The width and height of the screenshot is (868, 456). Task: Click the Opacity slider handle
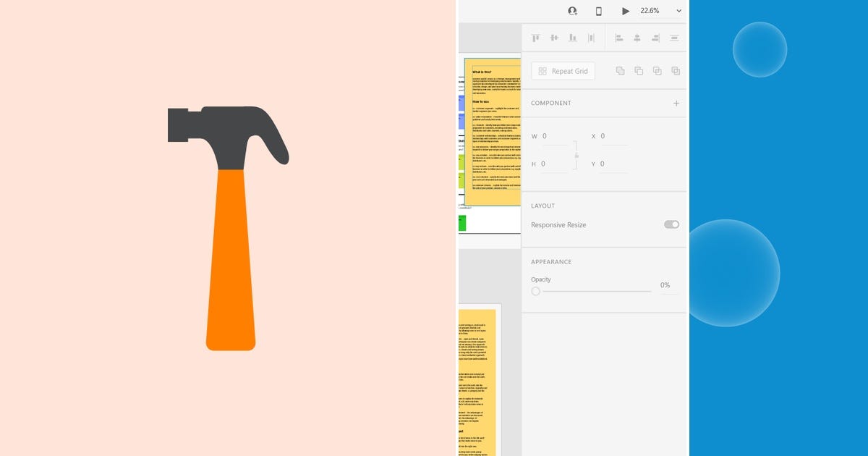(535, 291)
